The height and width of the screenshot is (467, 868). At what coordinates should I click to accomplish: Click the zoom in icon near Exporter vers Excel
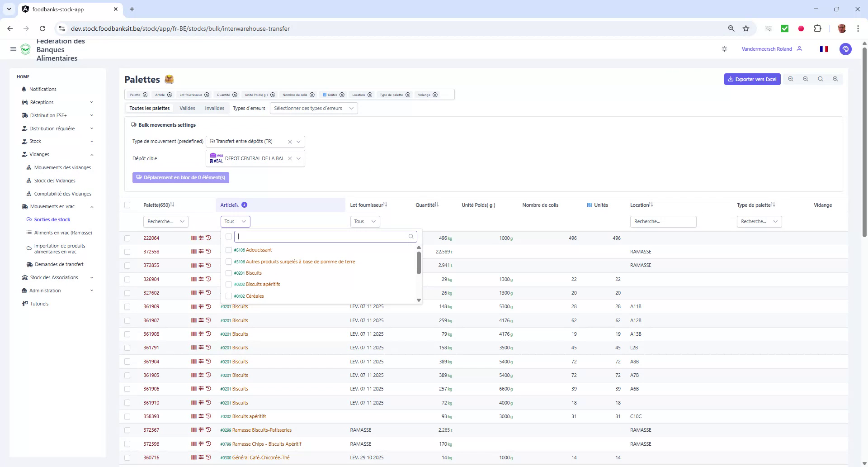click(835, 79)
